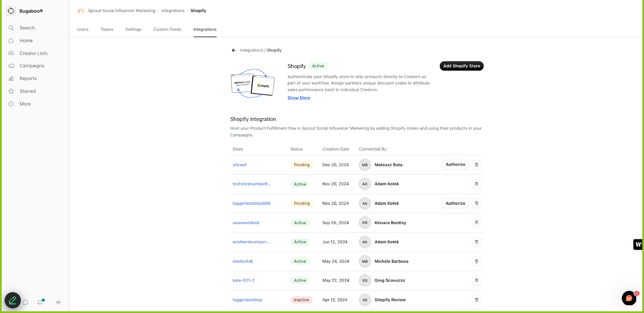Click the black W widget on right edge

[x=638, y=244]
